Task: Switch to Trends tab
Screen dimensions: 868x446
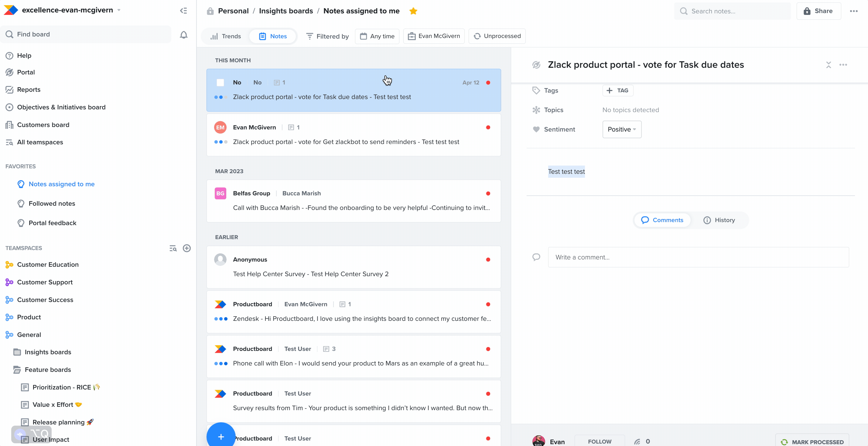Action: coord(226,36)
